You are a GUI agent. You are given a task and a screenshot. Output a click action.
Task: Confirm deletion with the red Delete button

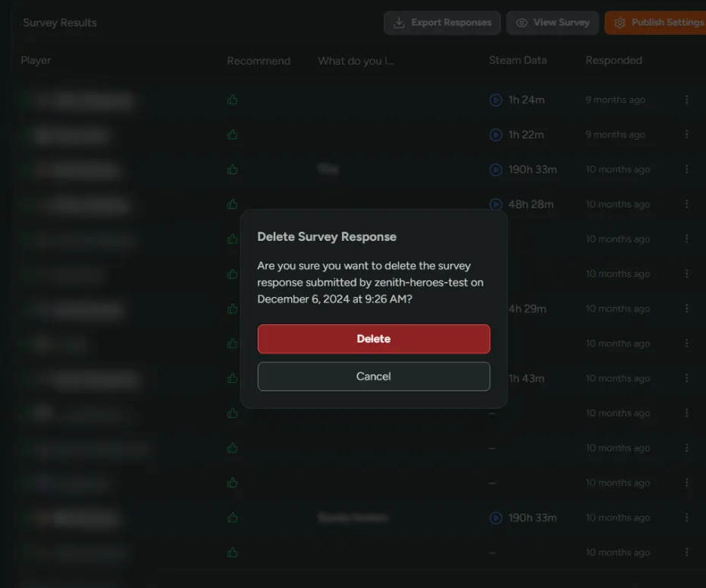coord(373,339)
